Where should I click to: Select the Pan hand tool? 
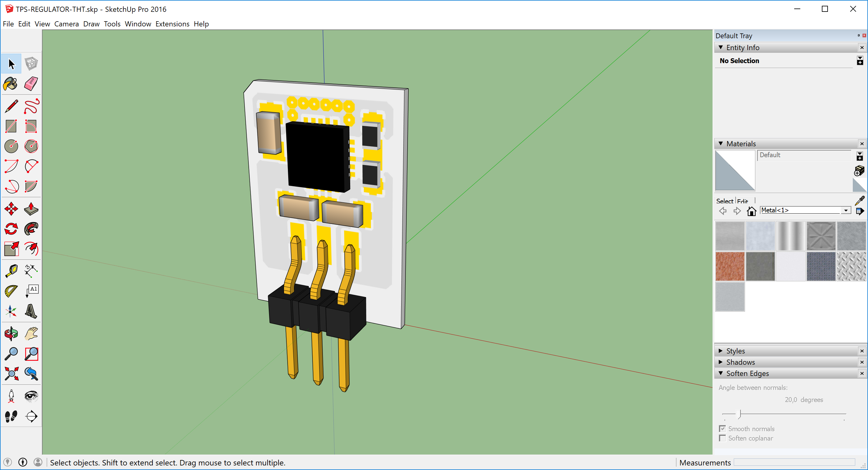31,334
